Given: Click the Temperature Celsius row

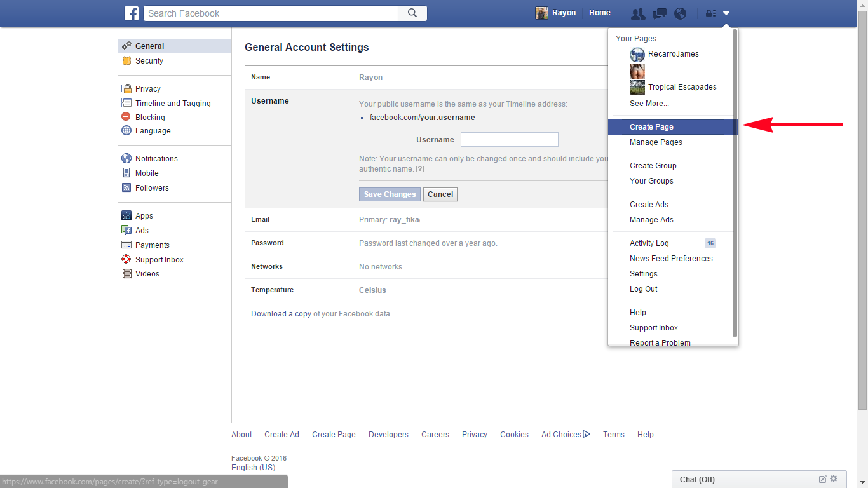Looking at the screenshot, I should pos(426,290).
